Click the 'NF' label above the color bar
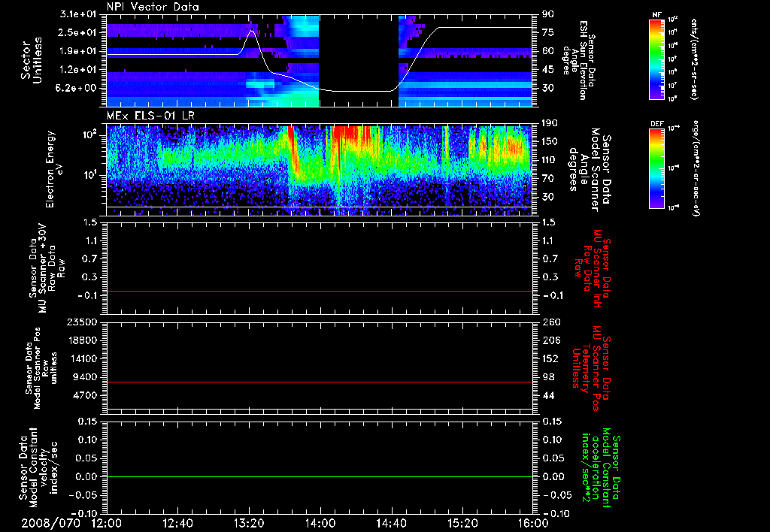The width and height of the screenshot is (770, 532). click(656, 15)
